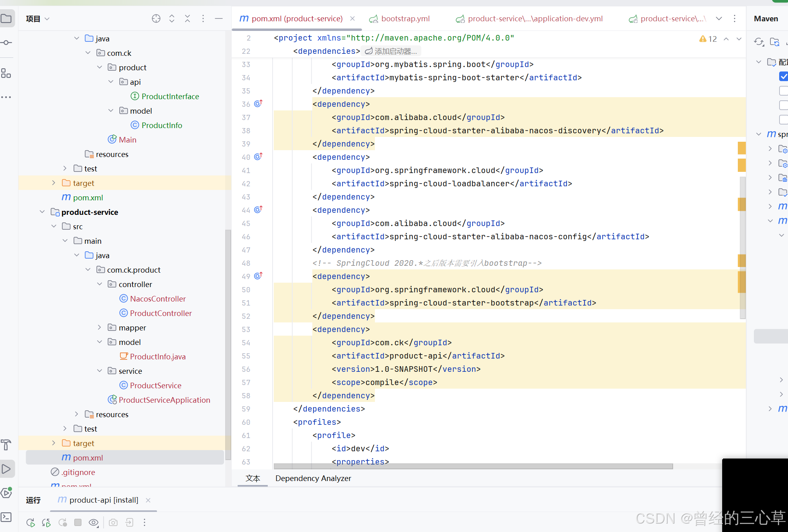Open the build hammer tool icon
788x532 pixels.
[6, 445]
